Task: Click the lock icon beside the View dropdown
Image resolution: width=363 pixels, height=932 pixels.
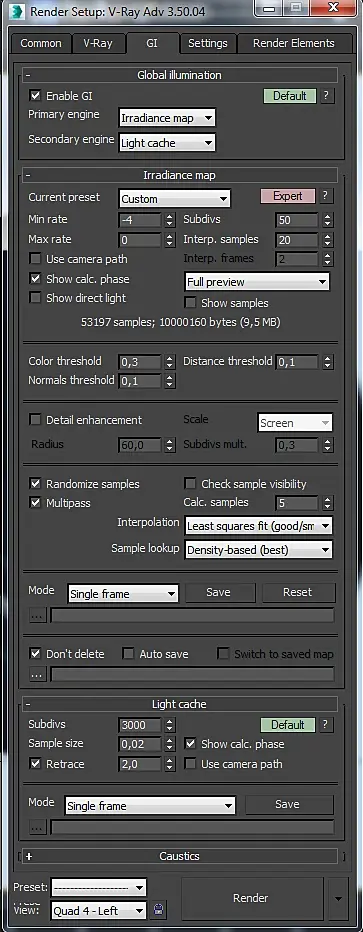Action: click(159, 910)
